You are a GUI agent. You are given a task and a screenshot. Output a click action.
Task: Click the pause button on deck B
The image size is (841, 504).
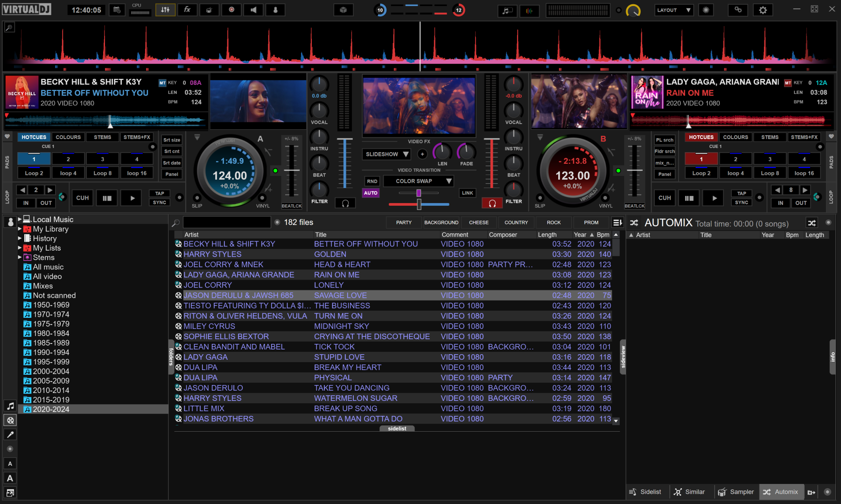click(x=689, y=198)
